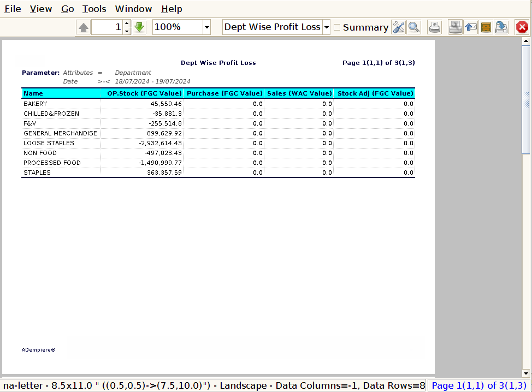The height and width of the screenshot is (392, 532).
Task: Increase page number with spinner up arrow
Action: tap(127, 23)
